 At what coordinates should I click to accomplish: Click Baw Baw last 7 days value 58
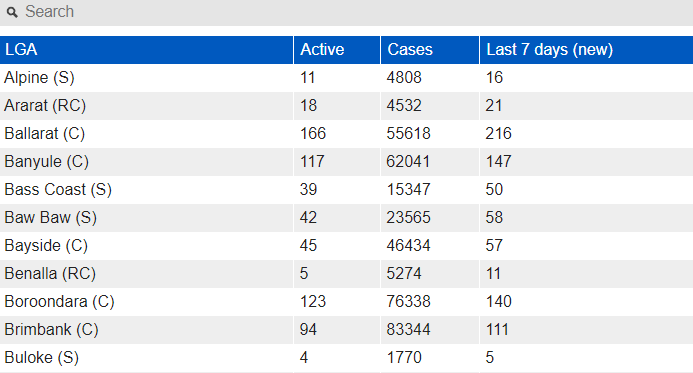point(494,217)
